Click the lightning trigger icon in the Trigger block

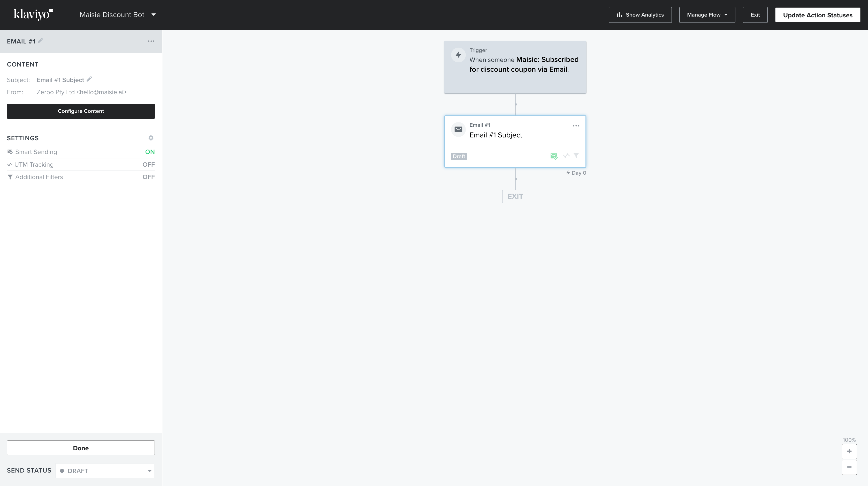(459, 55)
